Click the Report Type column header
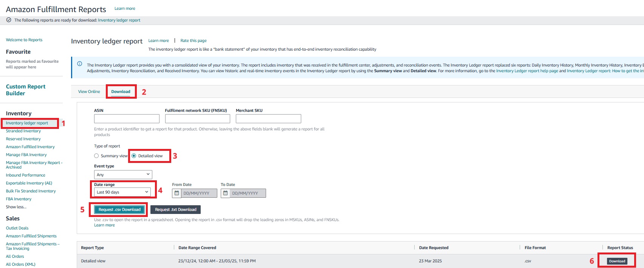The height and width of the screenshot is (268, 644). [x=92, y=248]
